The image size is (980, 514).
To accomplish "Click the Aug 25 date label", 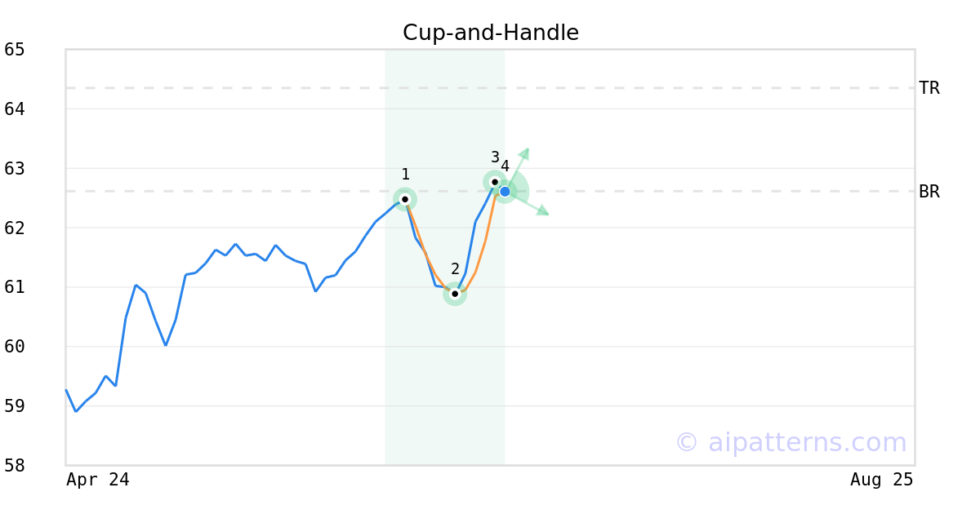I will click(882, 480).
